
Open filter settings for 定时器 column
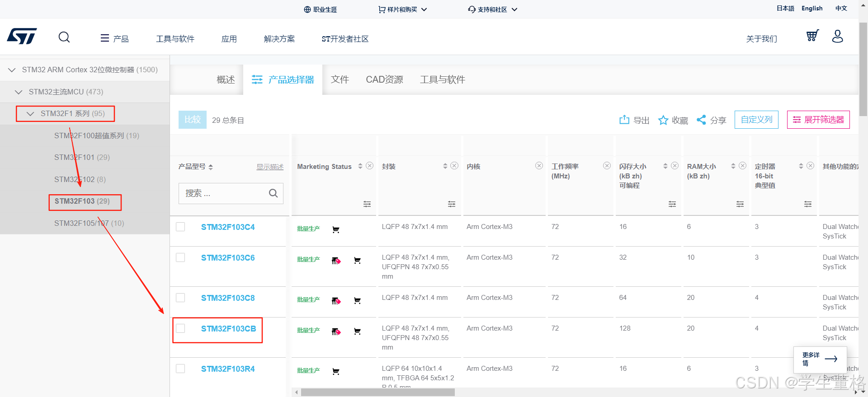808,204
